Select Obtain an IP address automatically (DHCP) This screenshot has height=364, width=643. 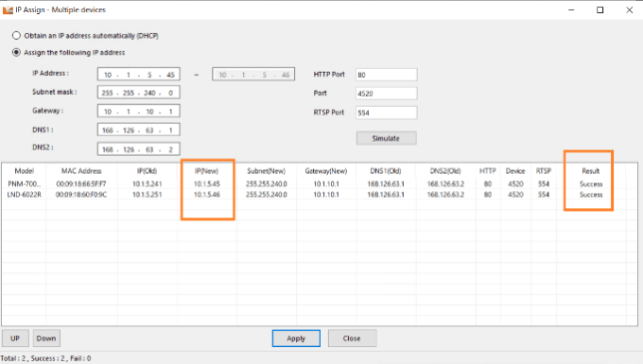[x=16, y=36]
